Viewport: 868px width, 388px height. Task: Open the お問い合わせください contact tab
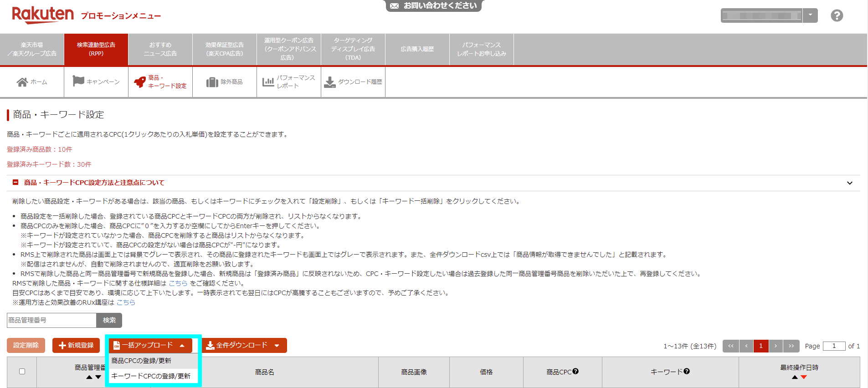coord(434,6)
